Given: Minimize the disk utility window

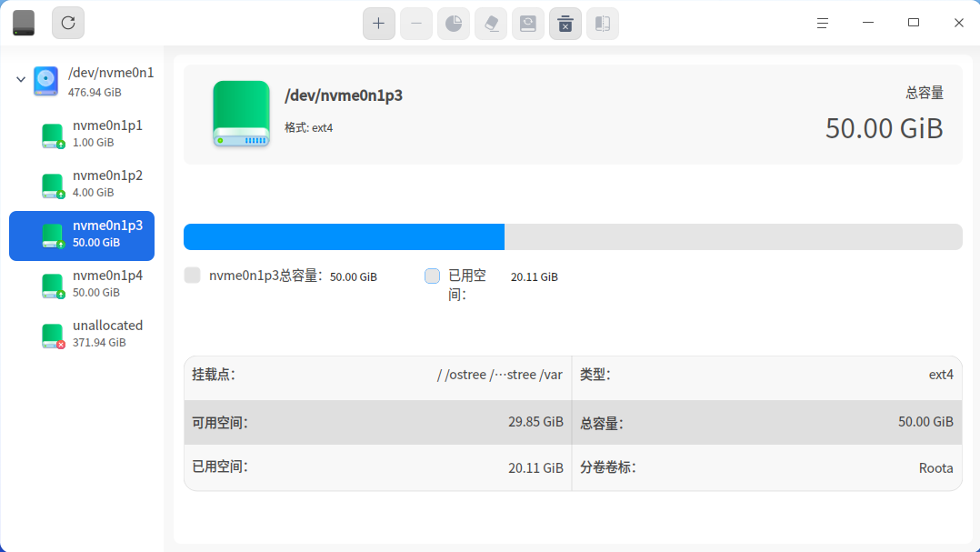Looking at the screenshot, I should tap(868, 23).
